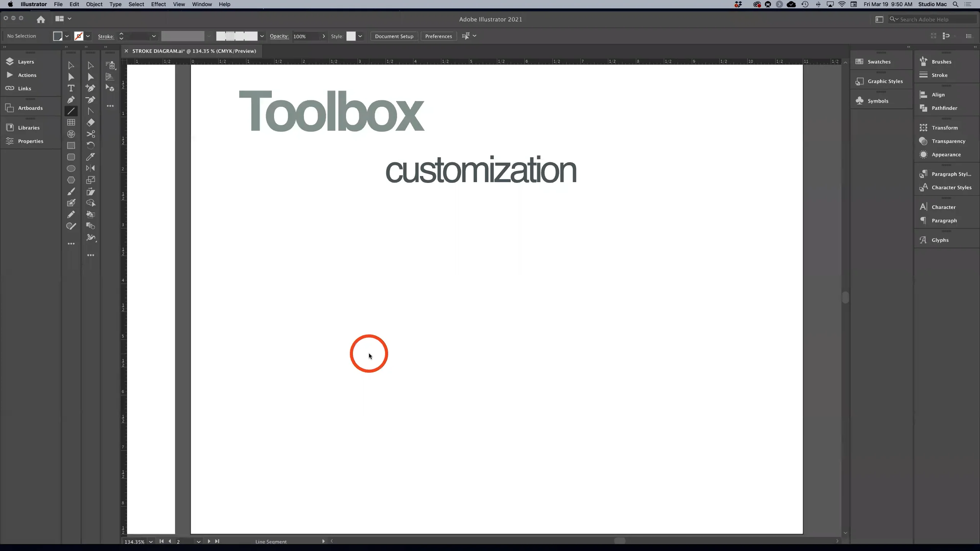The width and height of the screenshot is (980, 551).
Task: Open the Document Setup dialog
Action: coord(394,36)
